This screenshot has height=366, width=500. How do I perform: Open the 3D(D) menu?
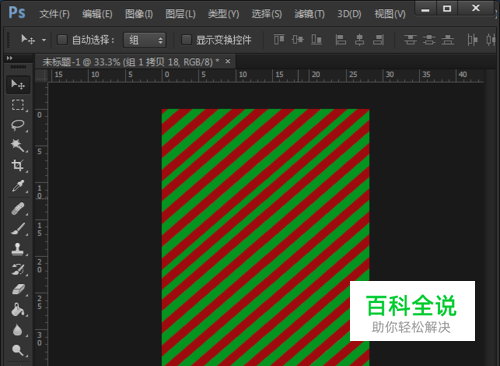(349, 14)
